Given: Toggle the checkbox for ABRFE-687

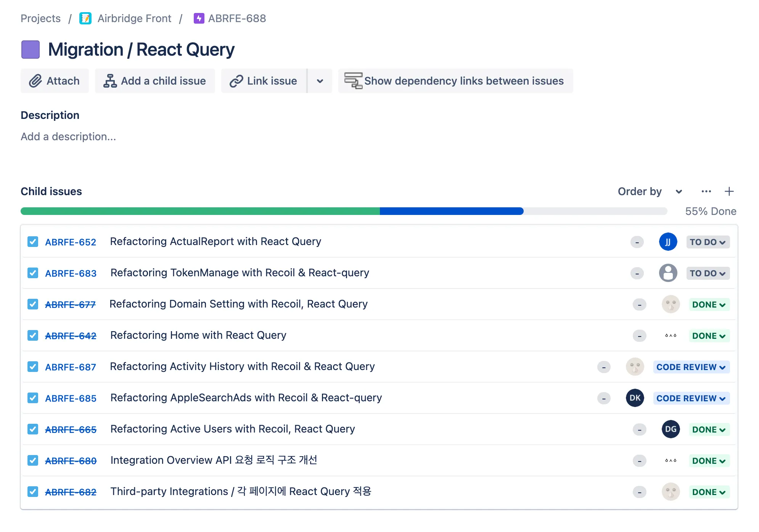Looking at the screenshot, I should pos(33,367).
